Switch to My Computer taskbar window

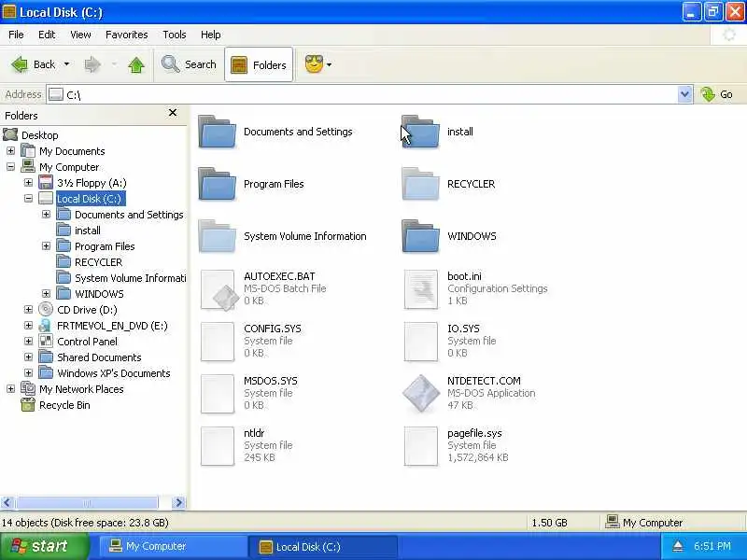pyautogui.click(x=172, y=546)
